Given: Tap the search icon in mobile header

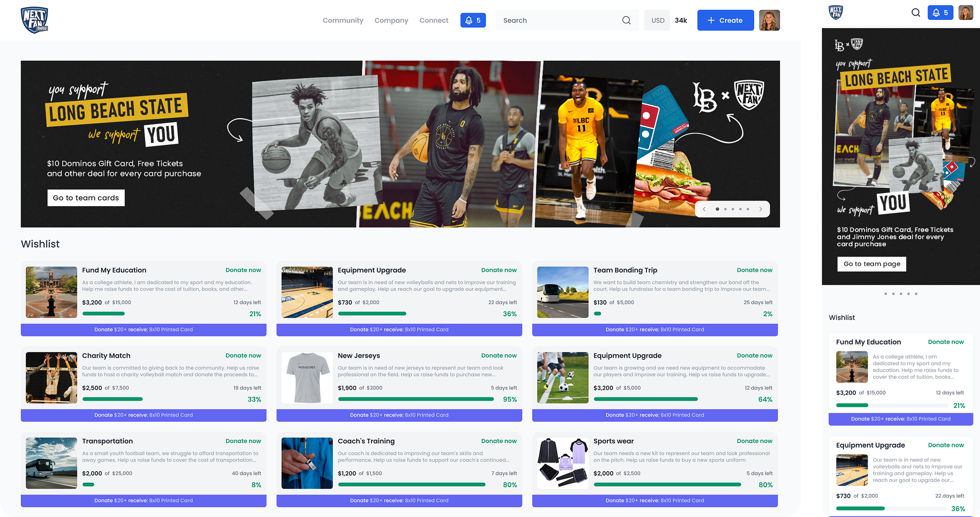Looking at the screenshot, I should point(915,13).
